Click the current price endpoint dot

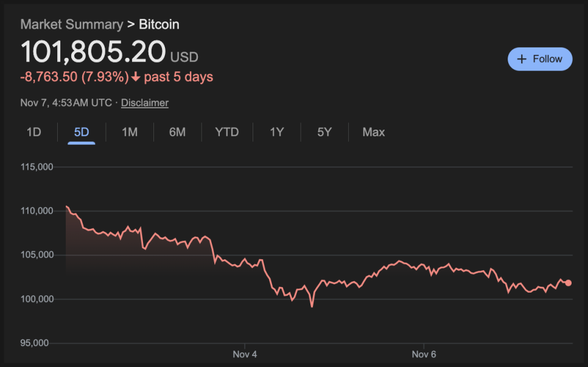pos(568,282)
